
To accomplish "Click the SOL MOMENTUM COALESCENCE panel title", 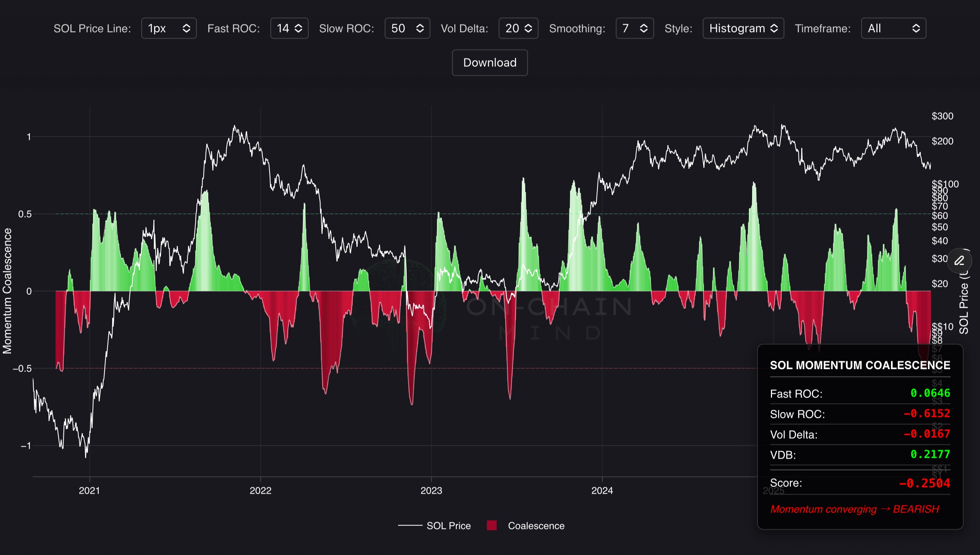I will click(860, 365).
